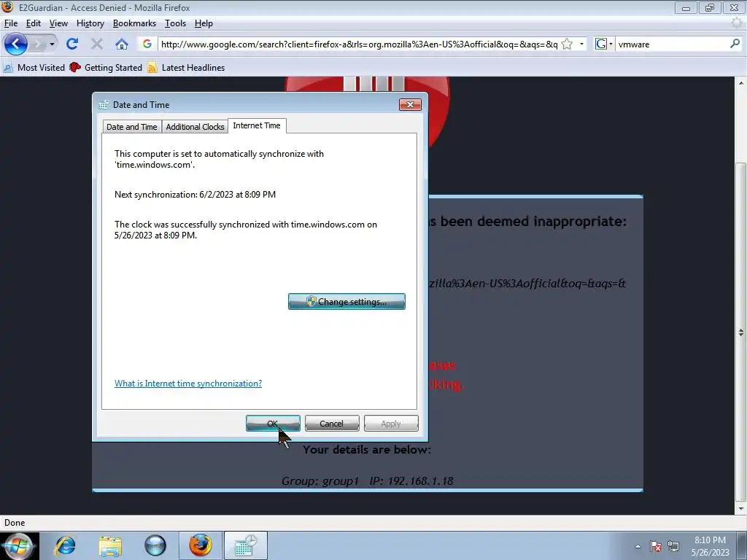Go to the home page icon

[x=122, y=44]
